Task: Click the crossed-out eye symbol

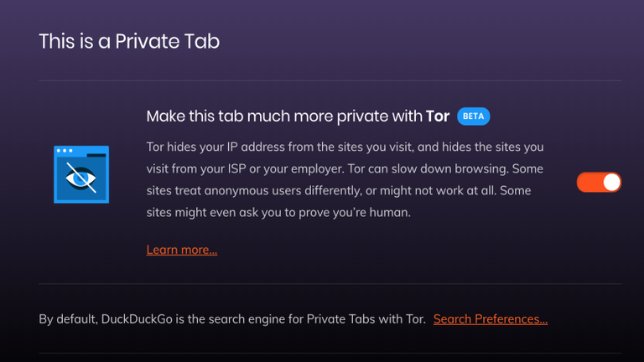Action: (80, 178)
